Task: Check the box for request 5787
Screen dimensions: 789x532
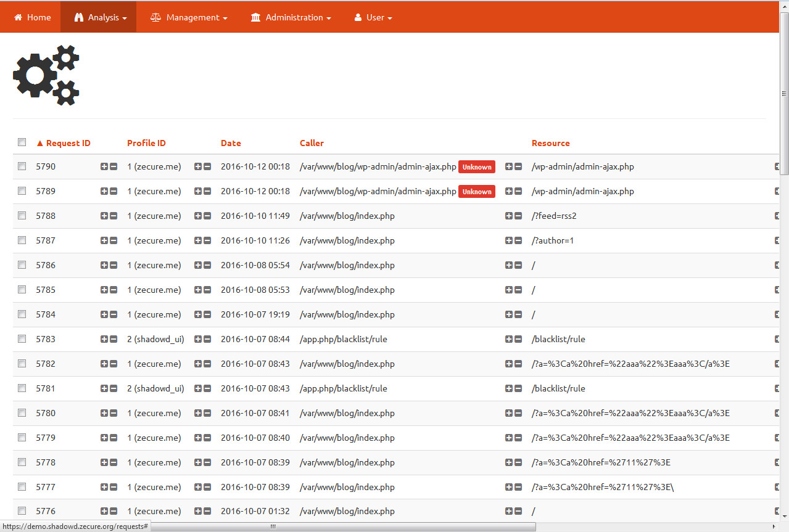Action: [x=22, y=240]
